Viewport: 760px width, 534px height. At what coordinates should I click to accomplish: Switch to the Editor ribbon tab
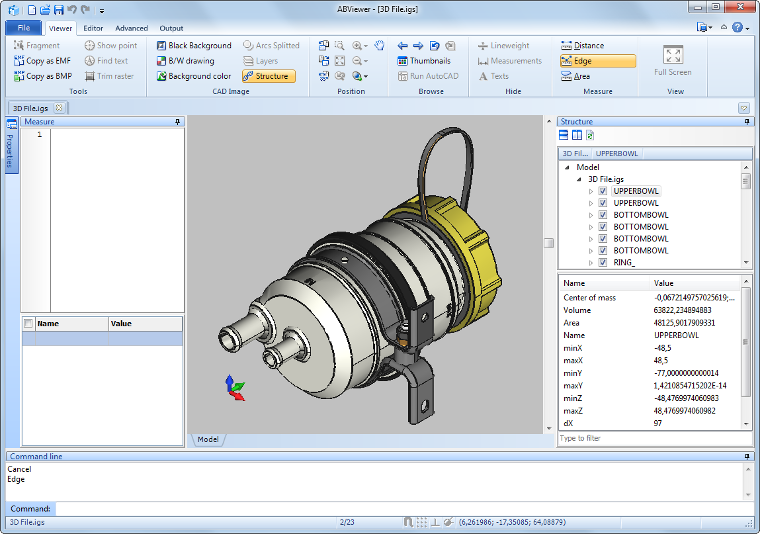pyautogui.click(x=93, y=28)
